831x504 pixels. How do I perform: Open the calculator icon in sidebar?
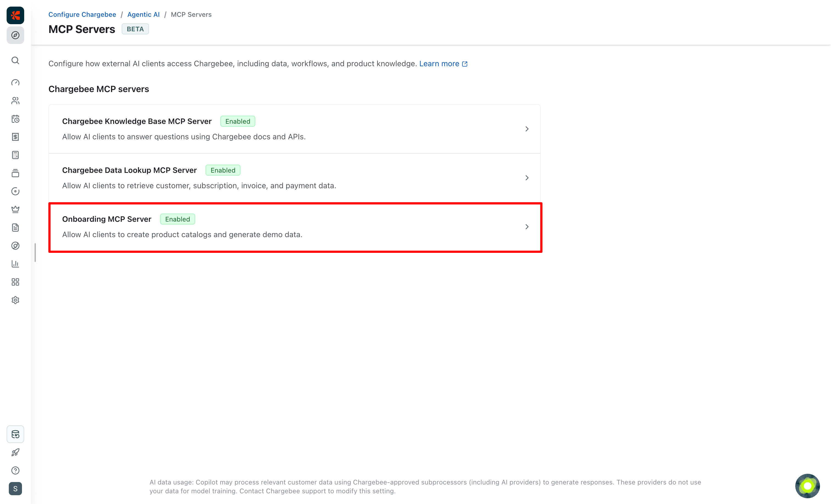point(15,155)
